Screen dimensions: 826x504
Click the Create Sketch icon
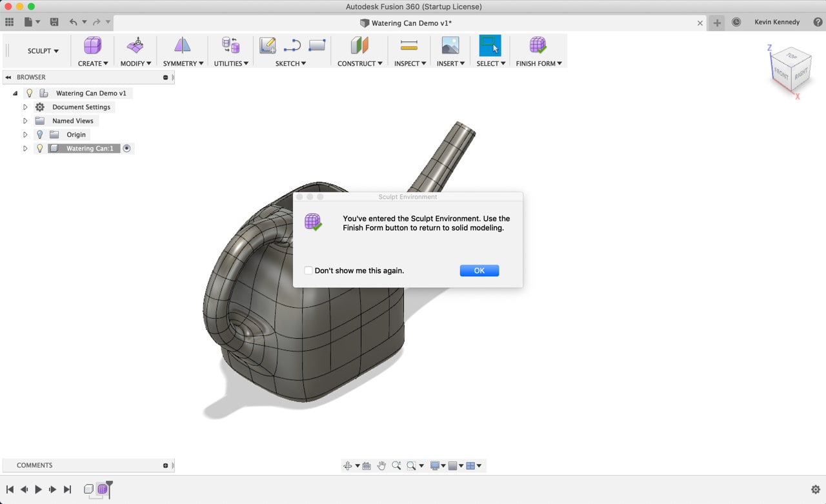268,45
